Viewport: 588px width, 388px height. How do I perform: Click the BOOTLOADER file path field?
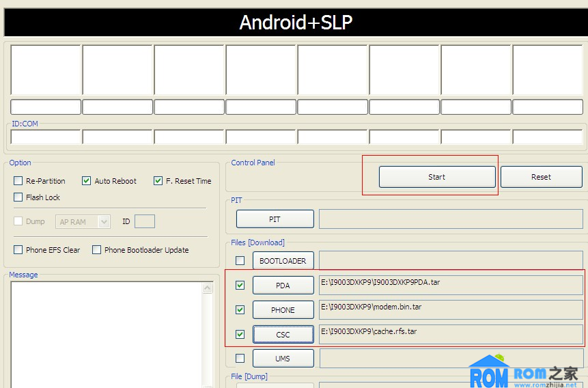[451, 260]
